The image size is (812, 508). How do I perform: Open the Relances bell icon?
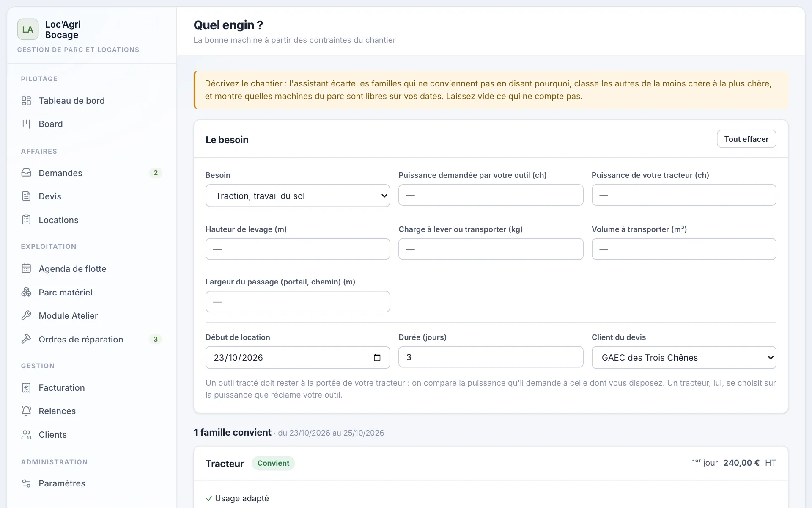26,411
